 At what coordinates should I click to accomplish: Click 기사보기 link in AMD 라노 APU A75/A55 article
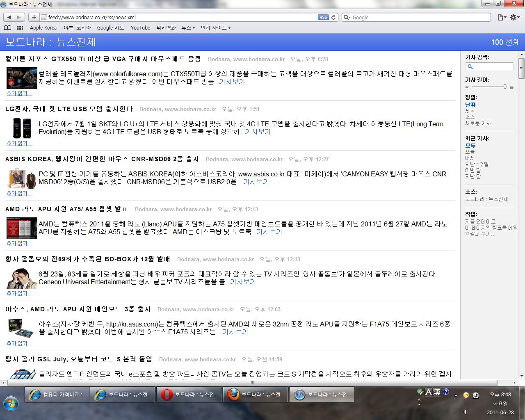[269, 232]
